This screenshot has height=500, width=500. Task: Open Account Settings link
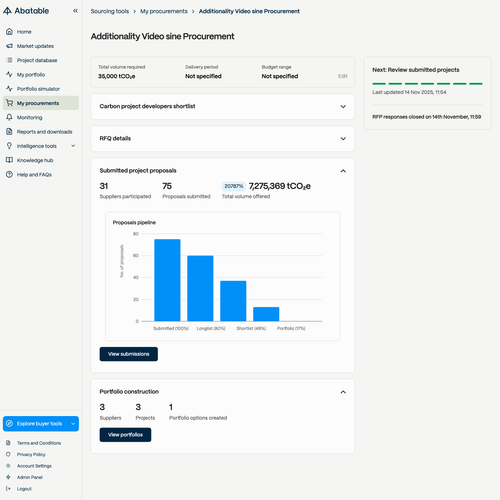click(x=34, y=466)
